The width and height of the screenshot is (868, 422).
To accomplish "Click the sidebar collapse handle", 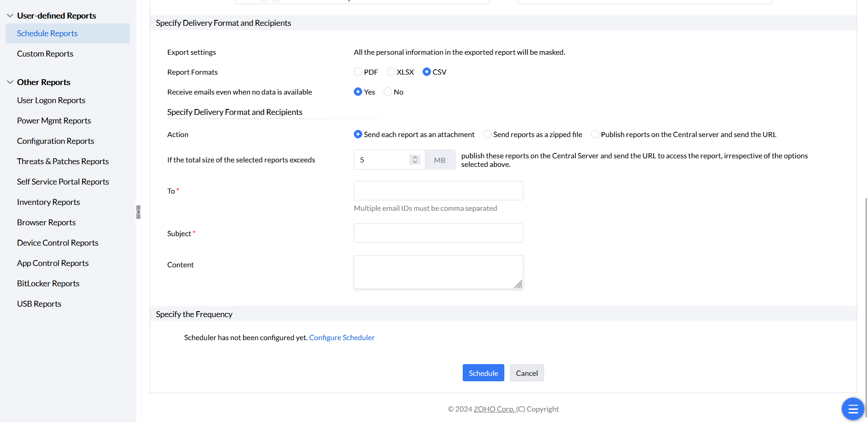I will 138,212.
